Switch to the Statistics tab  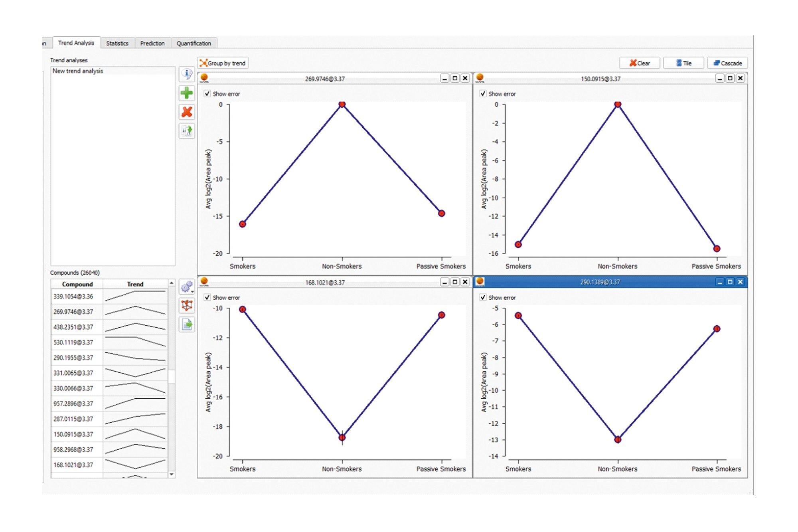(x=117, y=43)
